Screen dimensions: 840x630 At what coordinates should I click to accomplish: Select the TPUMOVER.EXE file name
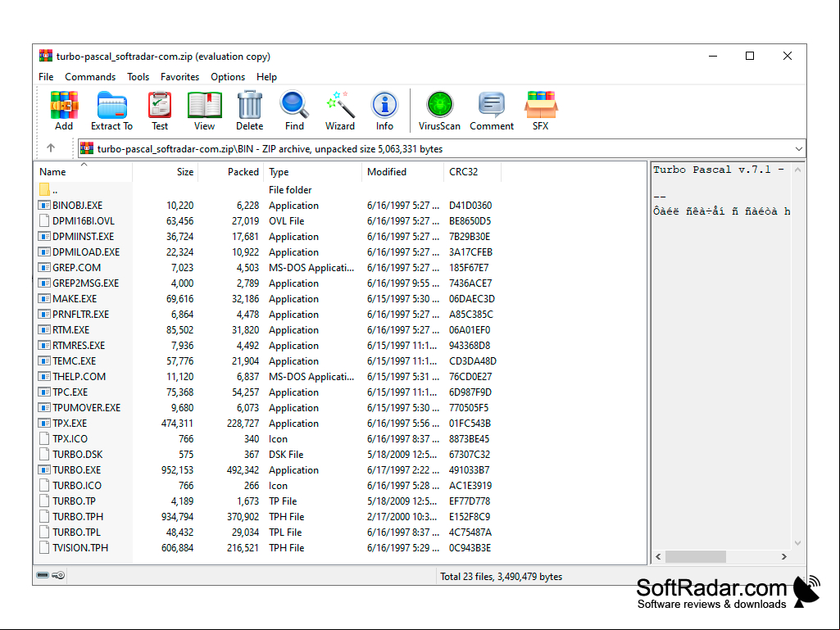[x=87, y=407]
